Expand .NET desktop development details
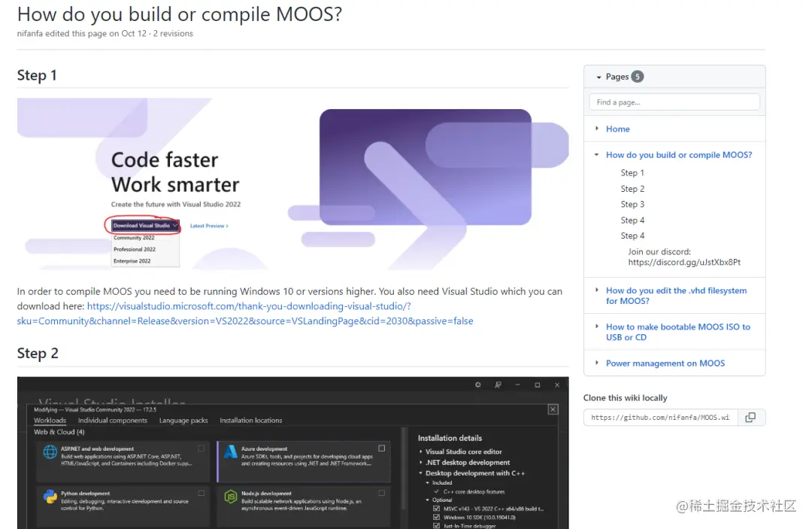This screenshot has height=529, width=812. (420, 462)
